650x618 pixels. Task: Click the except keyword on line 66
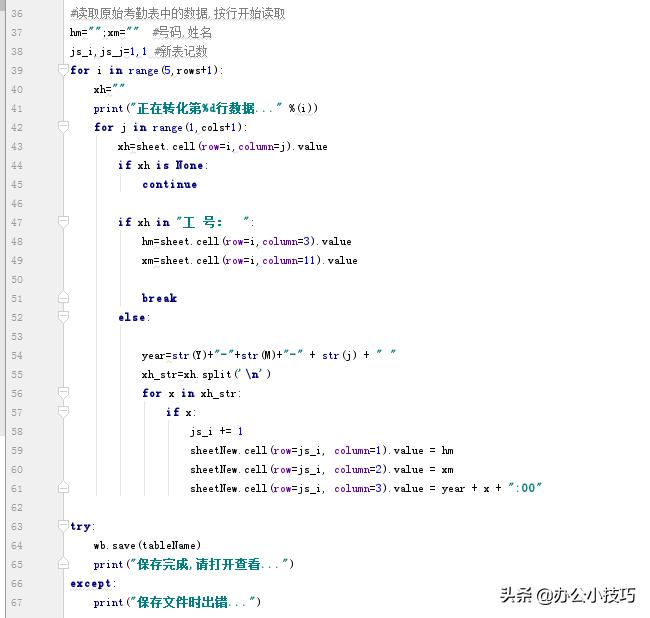(x=90, y=584)
